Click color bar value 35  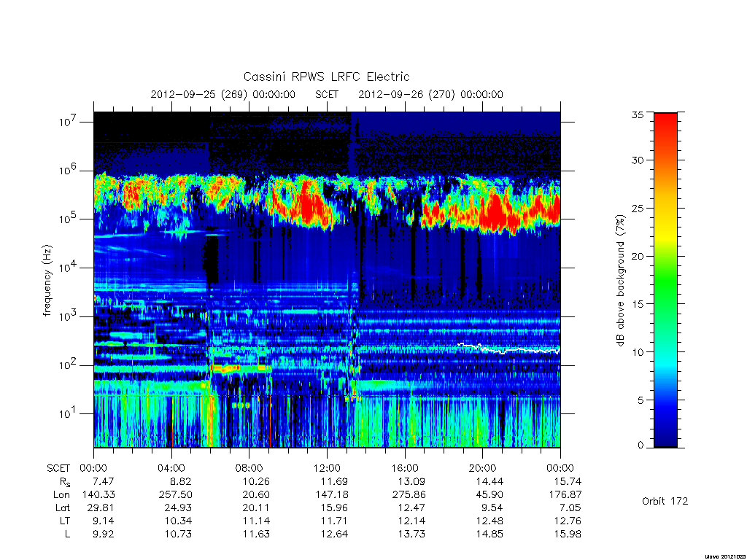point(637,114)
